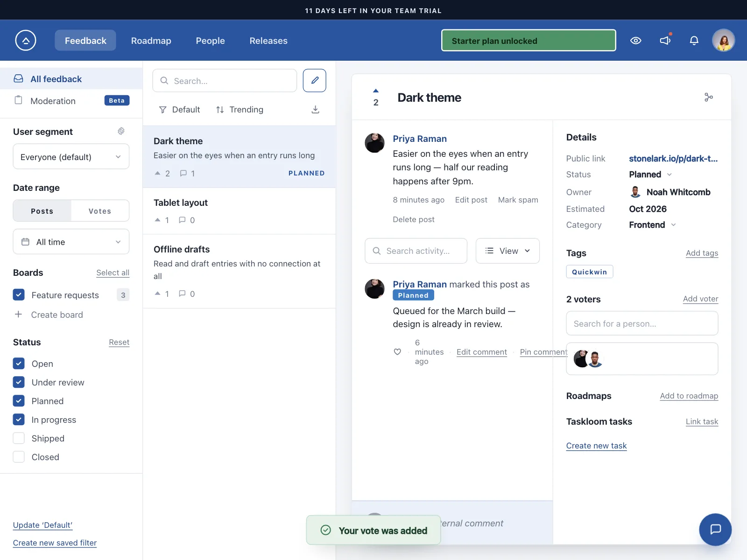Switch to the Releases tab
The height and width of the screenshot is (560, 747).
coord(268,41)
